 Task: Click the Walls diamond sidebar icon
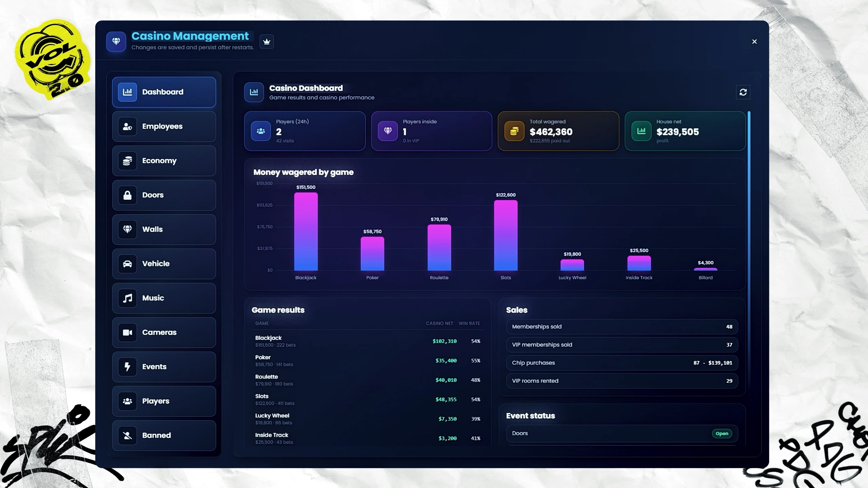(127, 229)
